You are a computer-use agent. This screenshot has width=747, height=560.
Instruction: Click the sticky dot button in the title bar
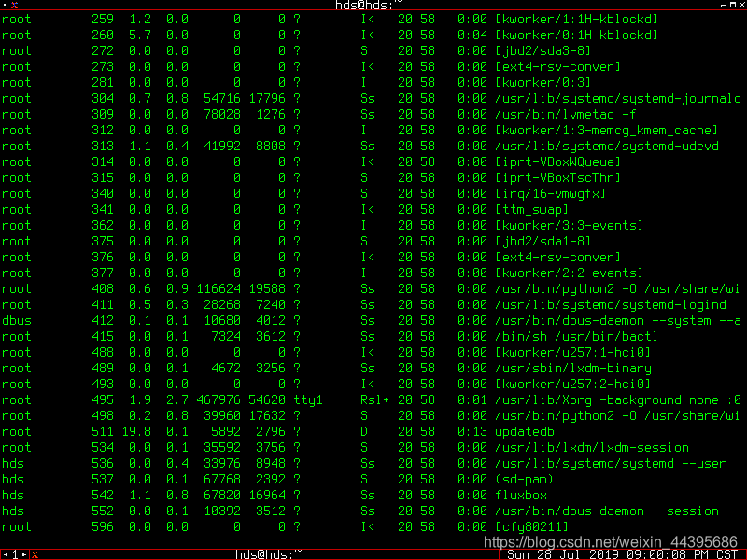point(5,6)
